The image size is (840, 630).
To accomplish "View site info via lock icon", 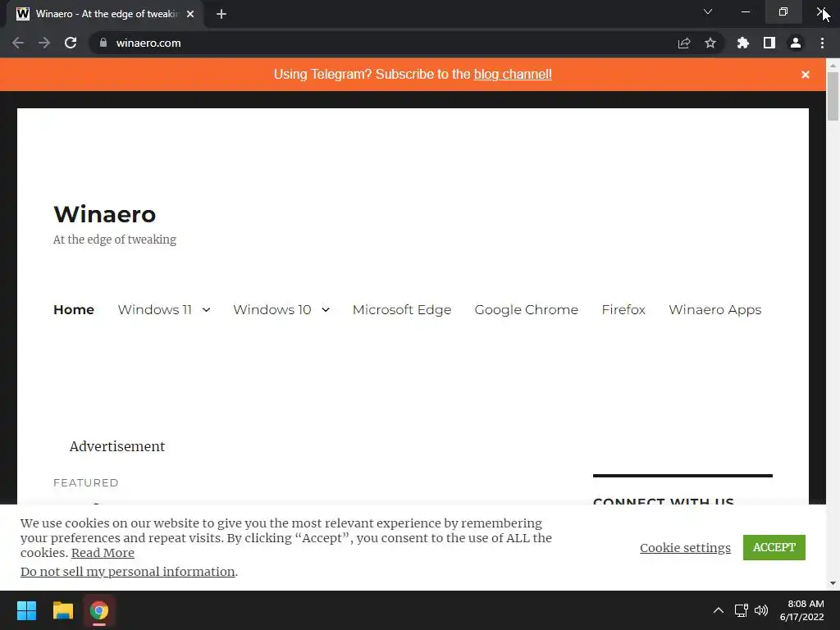I will point(103,43).
